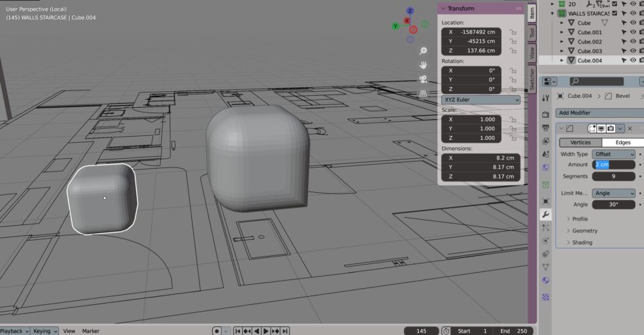Switch to the Tool sidebar tab
The width and height of the screenshot is (644, 335).
coord(532,33)
